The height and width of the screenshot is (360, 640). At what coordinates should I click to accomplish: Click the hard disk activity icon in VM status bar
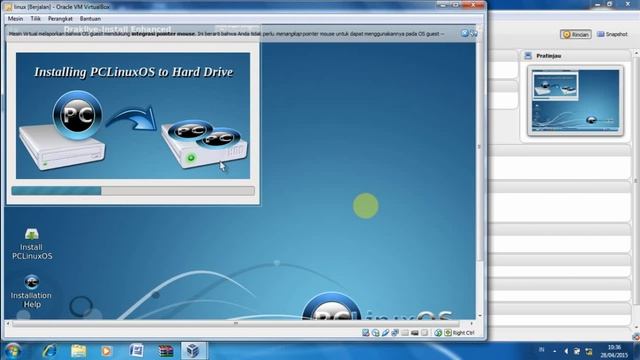366,333
